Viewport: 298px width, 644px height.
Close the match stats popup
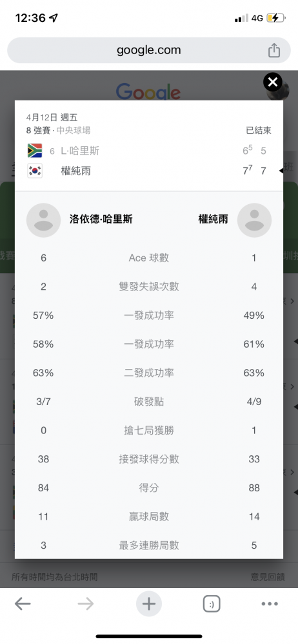tap(272, 82)
